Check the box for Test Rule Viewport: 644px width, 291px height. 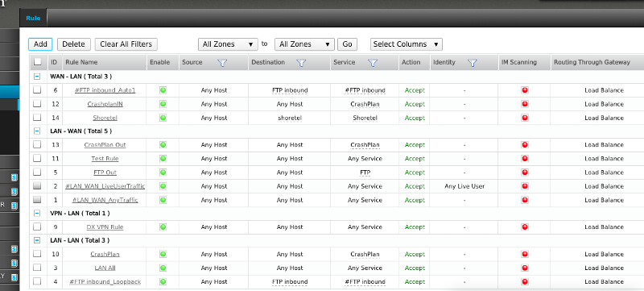coord(37,158)
